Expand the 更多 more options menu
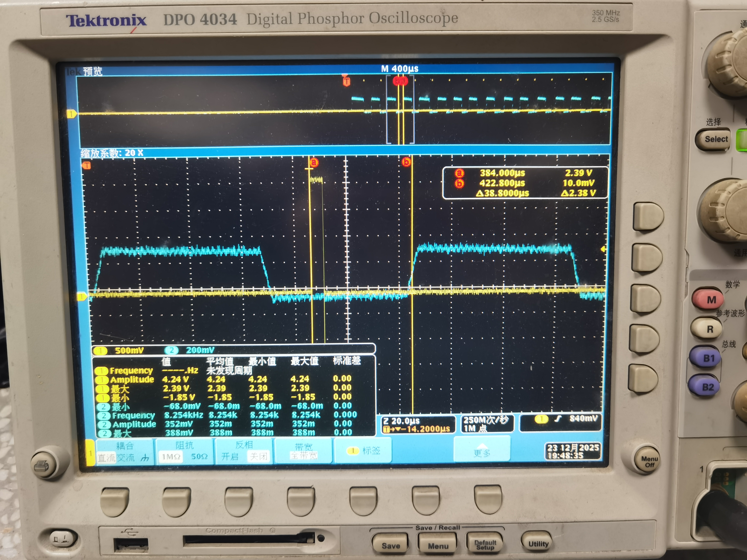 (x=482, y=450)
